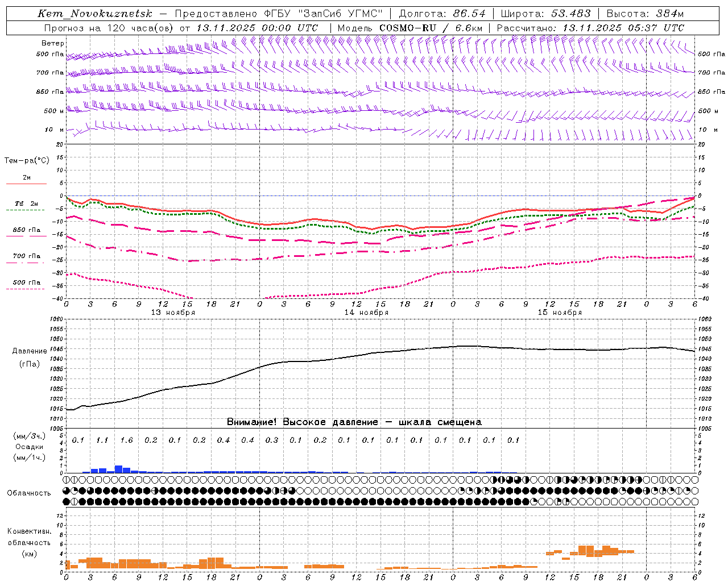The height and width of the screenshot is (582, 728).
Task: Click forecast start time '13.11.2025 00:00 UTC'
Action: pyautogui.click(x=257, y=28)
